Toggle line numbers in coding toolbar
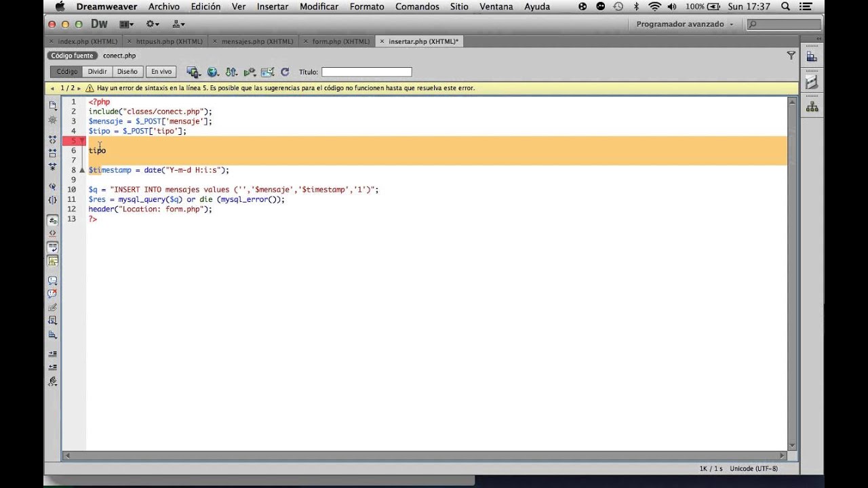Viewport: 868px width, 488px height. 52,220
